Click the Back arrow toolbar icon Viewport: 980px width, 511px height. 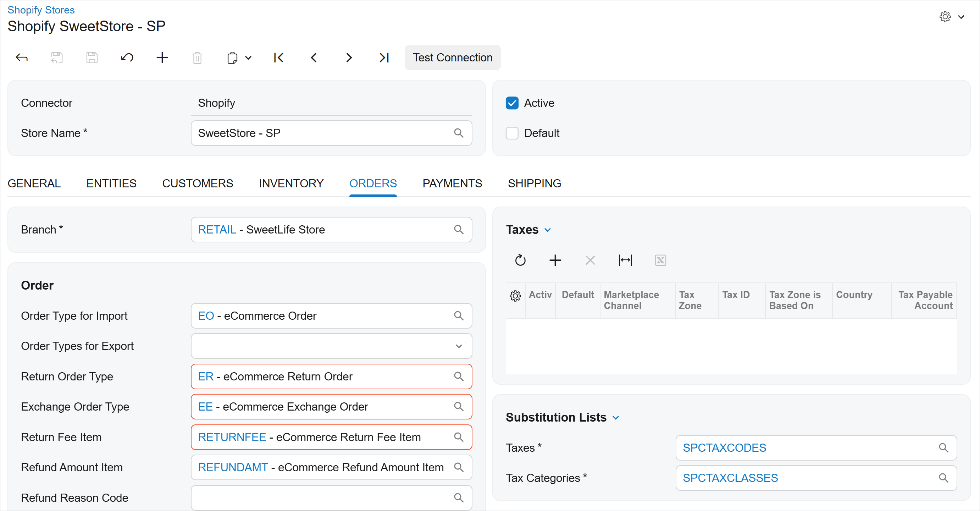click(x=22, y=57)
